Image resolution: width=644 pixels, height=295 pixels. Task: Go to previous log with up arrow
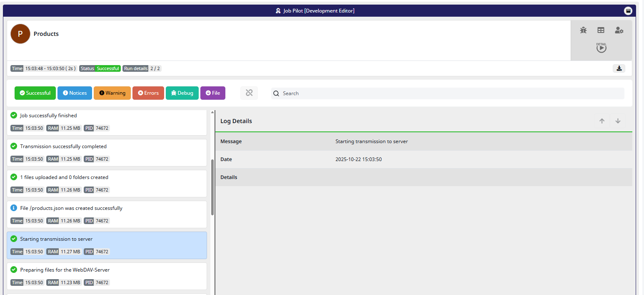point(602,121)
